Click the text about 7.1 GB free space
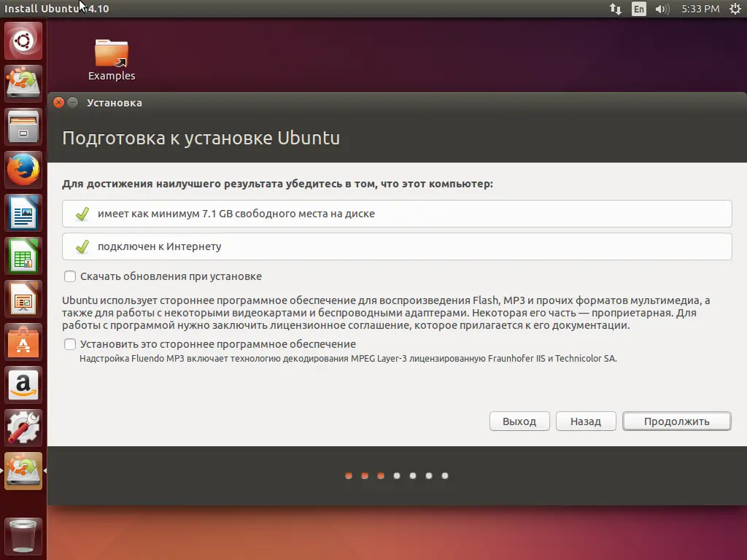 (236, 214)
